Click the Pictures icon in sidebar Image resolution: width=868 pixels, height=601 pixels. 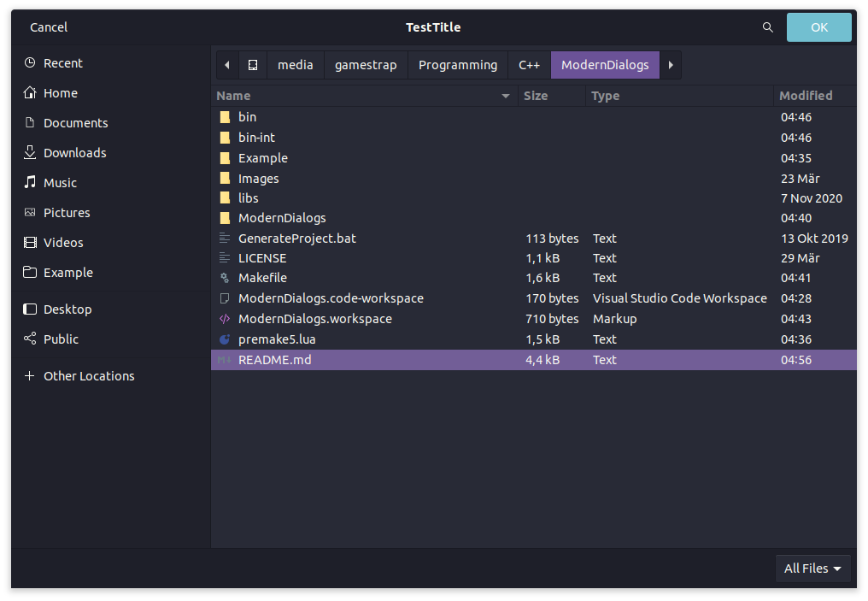30,212
